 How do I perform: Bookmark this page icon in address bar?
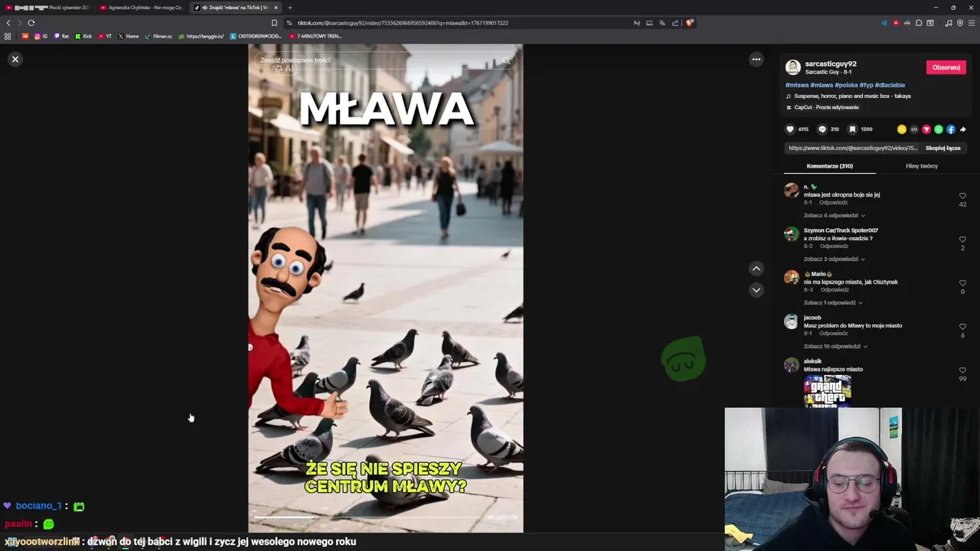(x=274, y=23)
